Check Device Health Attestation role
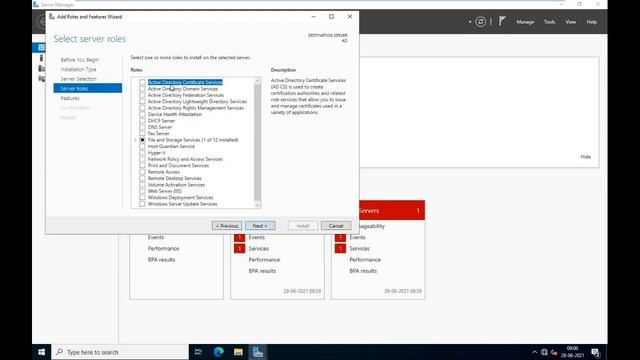 pos(142,114)
